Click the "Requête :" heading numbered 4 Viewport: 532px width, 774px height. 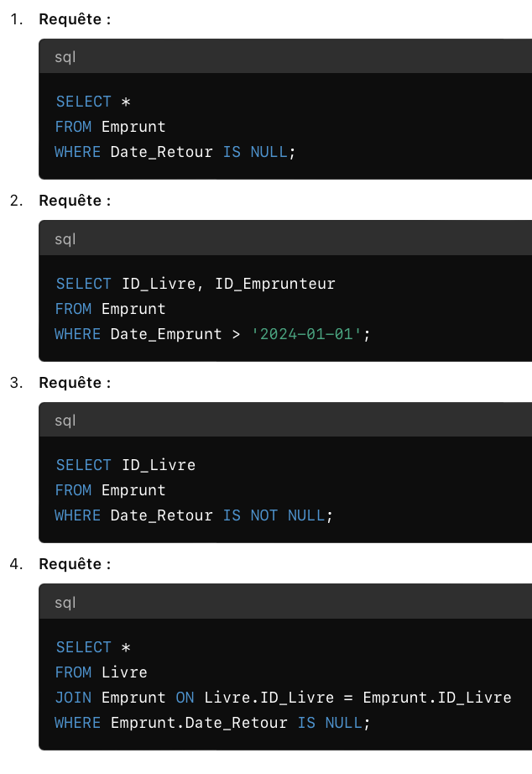(x=75, y=564)
